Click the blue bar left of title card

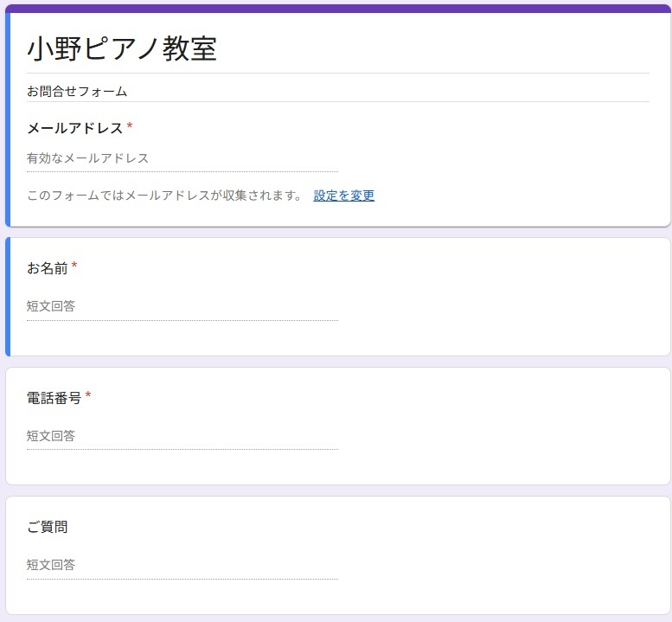[x=8, y=119]
